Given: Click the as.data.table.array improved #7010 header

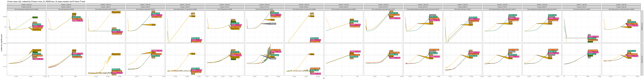Looking at the screenshot, I should coord(383,9).
